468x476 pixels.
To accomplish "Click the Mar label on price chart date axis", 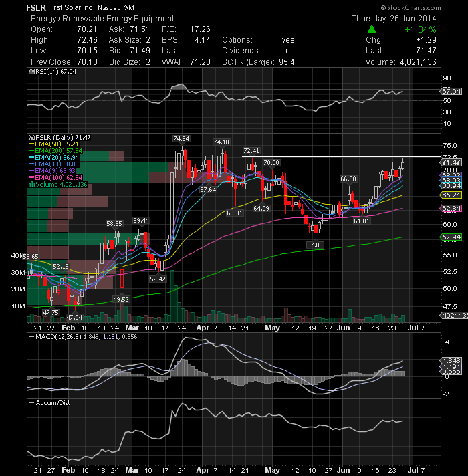I will 132,328.
